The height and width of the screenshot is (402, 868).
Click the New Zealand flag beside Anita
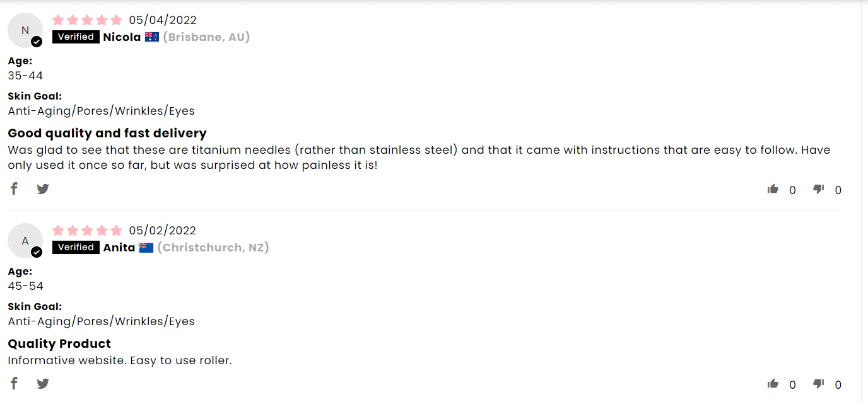tap(146, 248)
